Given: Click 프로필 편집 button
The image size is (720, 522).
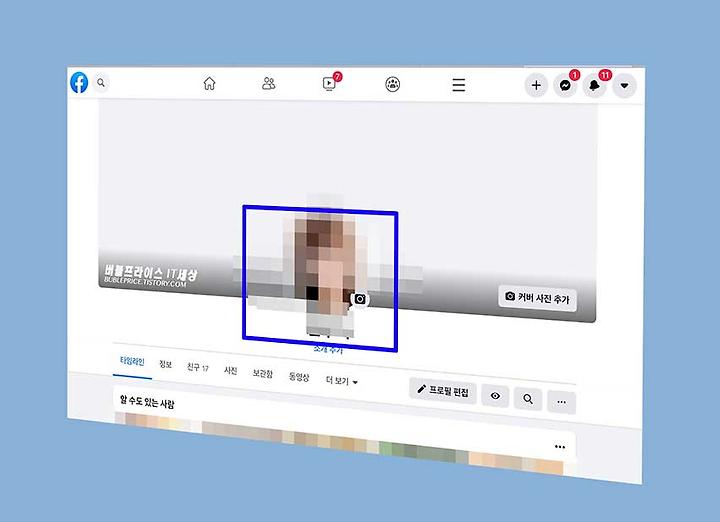Looking at the screenshot, I should [443, 391].
